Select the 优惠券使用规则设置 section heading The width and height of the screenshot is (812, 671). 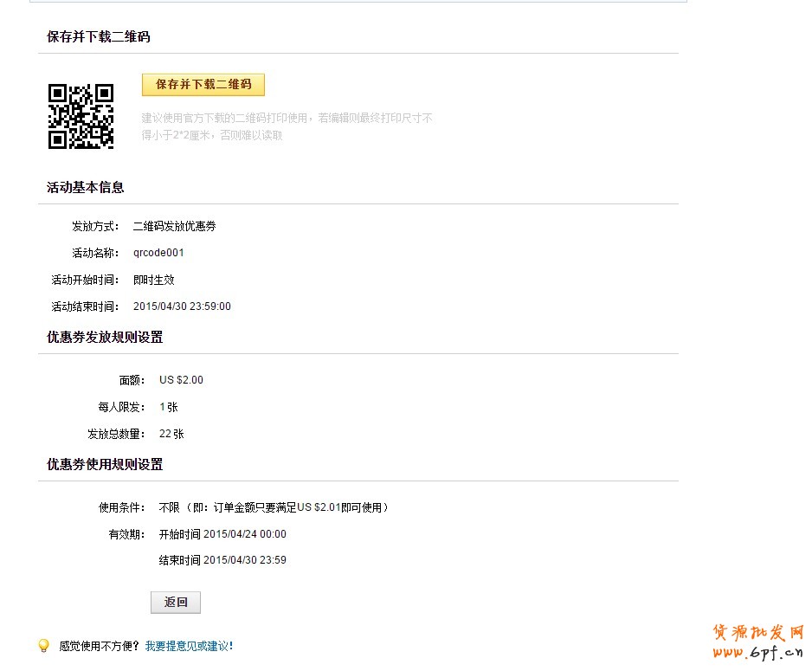pos(105,465)
